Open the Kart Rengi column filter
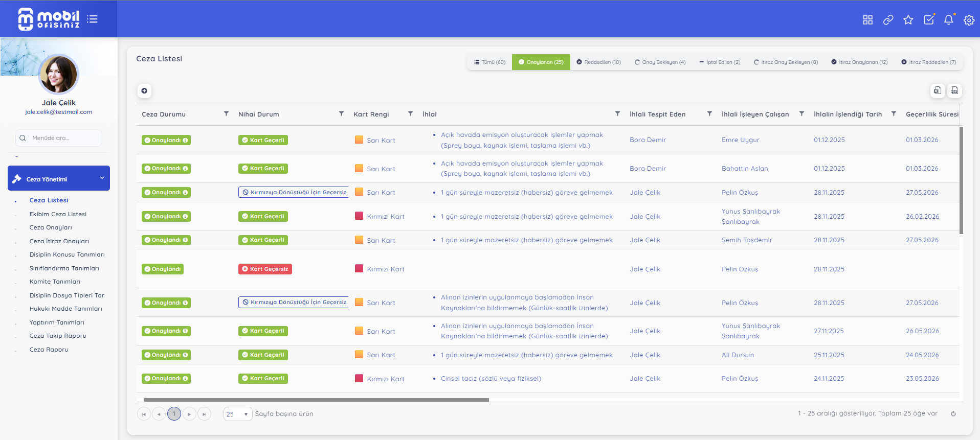Image resolution: width=980 pixels, height=440 pixels. pos(410,114)
